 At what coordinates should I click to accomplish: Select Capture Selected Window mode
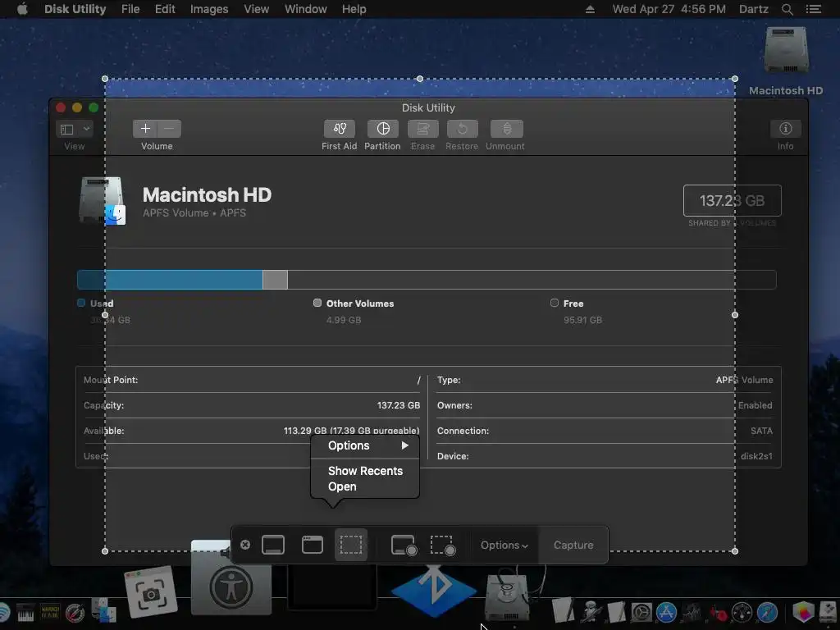coord(313,545)
